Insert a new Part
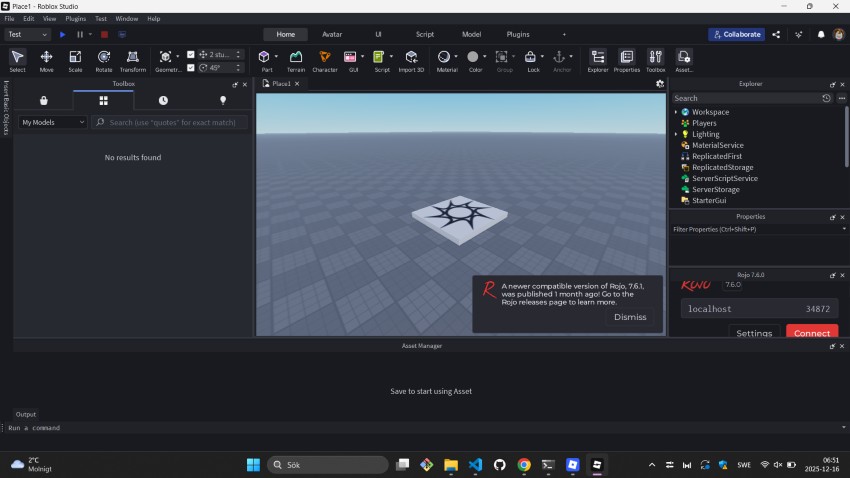The width and height of the screenshot is (850, 478). (265, 60)
